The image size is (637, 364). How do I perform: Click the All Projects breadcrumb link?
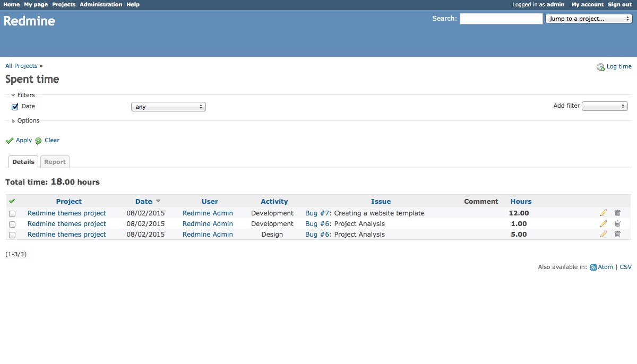(21, 66)
